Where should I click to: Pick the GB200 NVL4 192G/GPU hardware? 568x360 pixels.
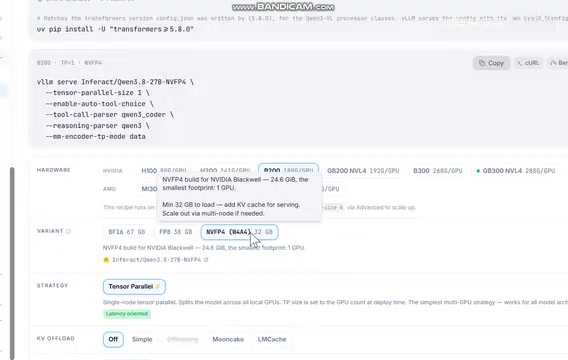(363, 171)
